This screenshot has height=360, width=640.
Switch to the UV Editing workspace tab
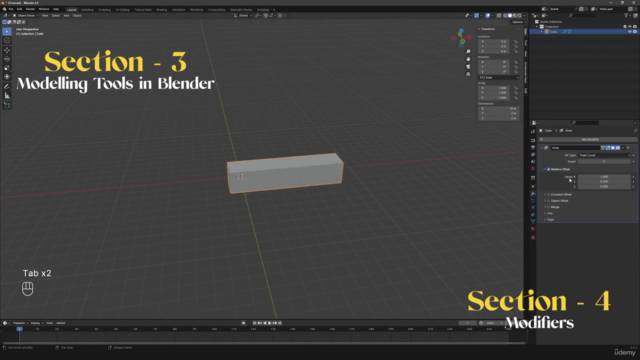pos(122,10)
